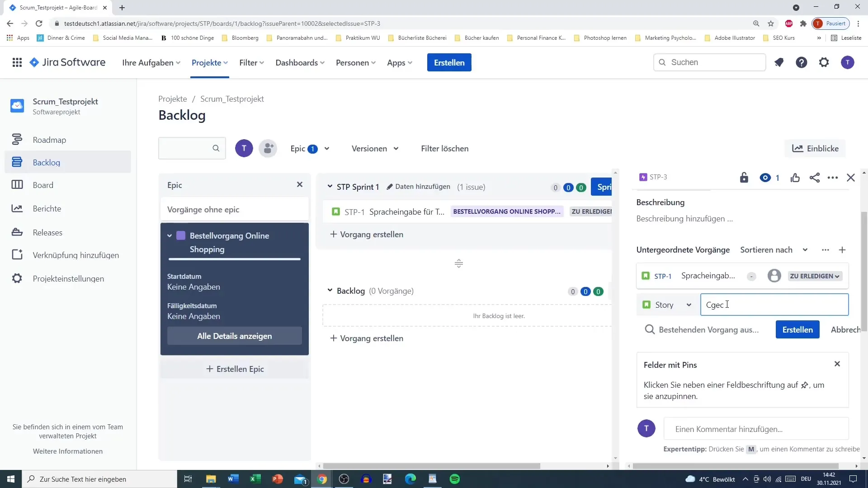Click the search icon in the backlog filter
Viewport: 868px width, 488px height.
coord(216,148)
